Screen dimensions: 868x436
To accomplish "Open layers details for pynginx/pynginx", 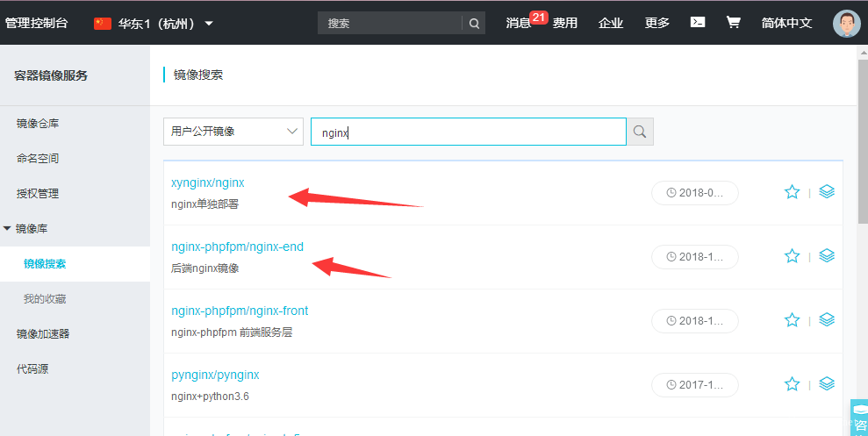I will [x=827, y=384].
